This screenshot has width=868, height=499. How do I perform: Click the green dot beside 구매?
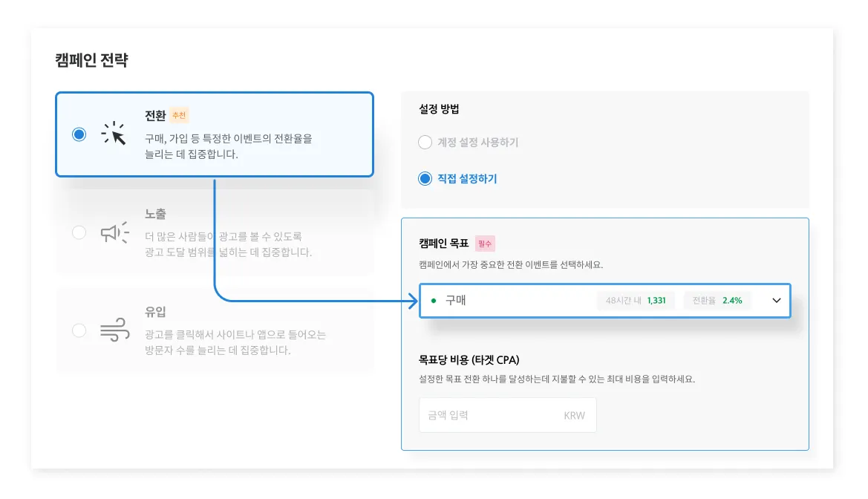pos(434,301)
